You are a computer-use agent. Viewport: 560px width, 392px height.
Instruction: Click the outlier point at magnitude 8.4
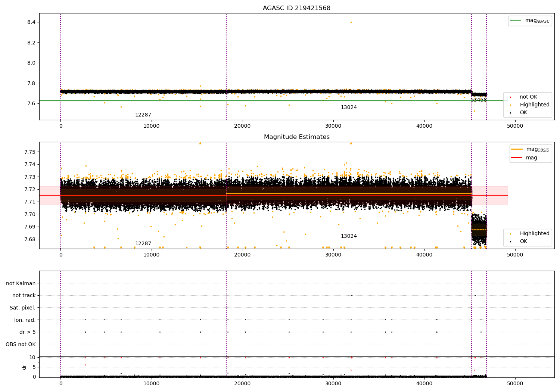click(351, 22)
